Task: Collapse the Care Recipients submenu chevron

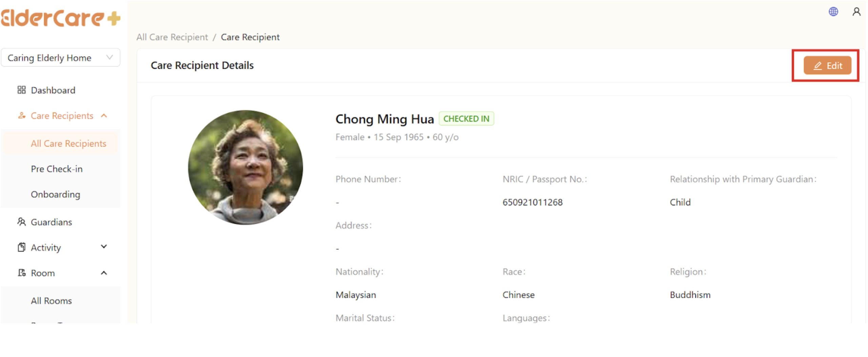Action: (104, 116)
